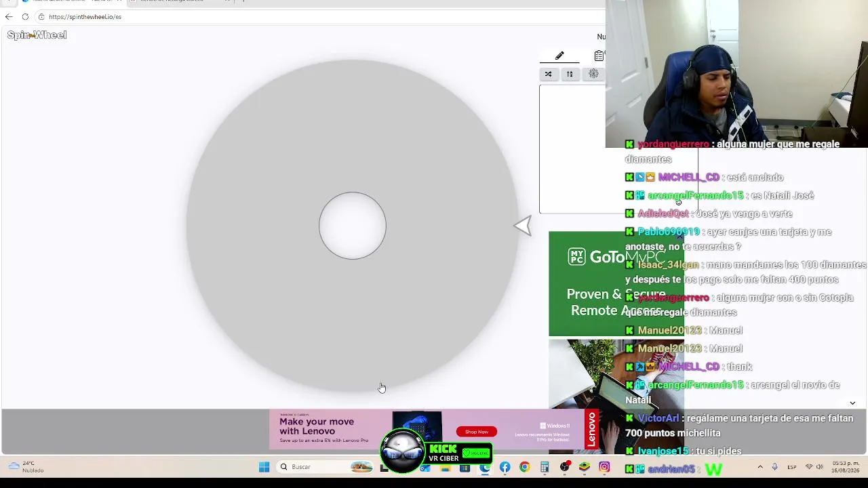Open Facebook from the taskbar
868x488 pixels.
point(505,467)
